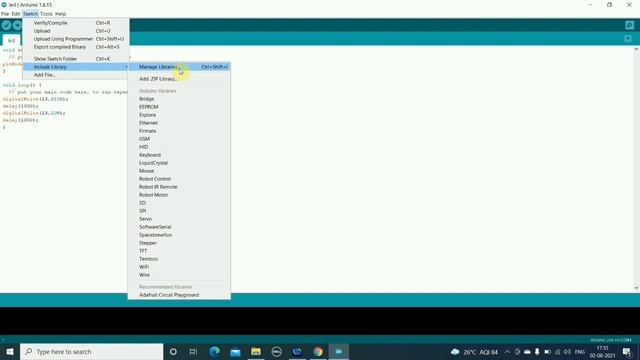Image resolution: width=640 pixels, height=360 pixels.
Task: Open the weather widget on taskbar
Action: pyautogui.click(x=474, y=352)
